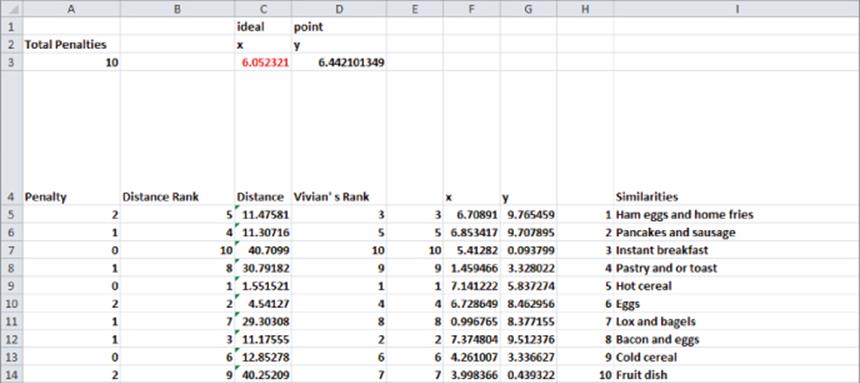This screenshot has width=860, height=383.
Task: Select row 7 header
Action: click(12, 250)
